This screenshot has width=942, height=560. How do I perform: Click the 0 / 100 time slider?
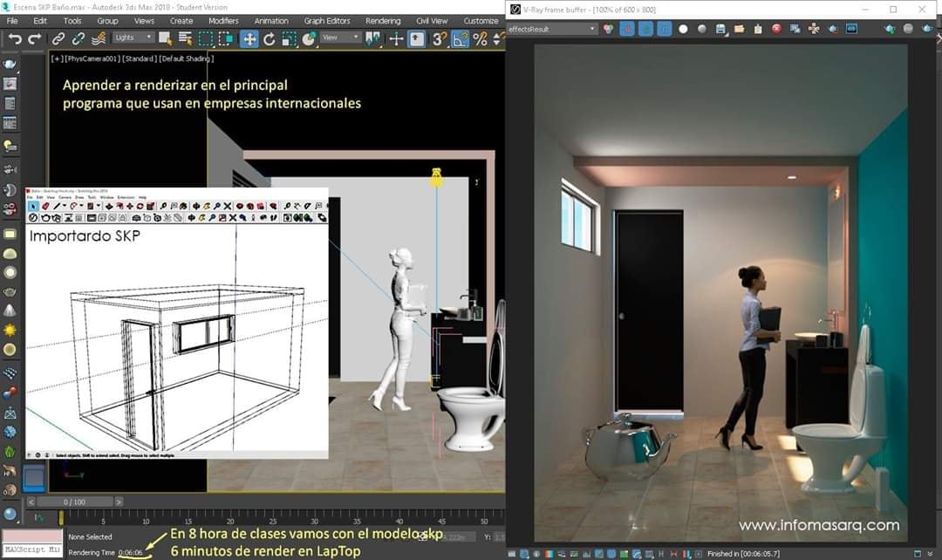74,502
